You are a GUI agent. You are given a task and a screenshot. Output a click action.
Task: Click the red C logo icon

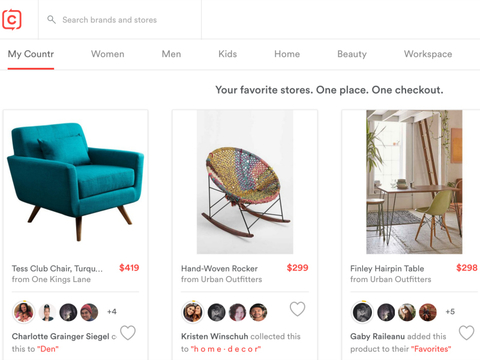point(12,20)
